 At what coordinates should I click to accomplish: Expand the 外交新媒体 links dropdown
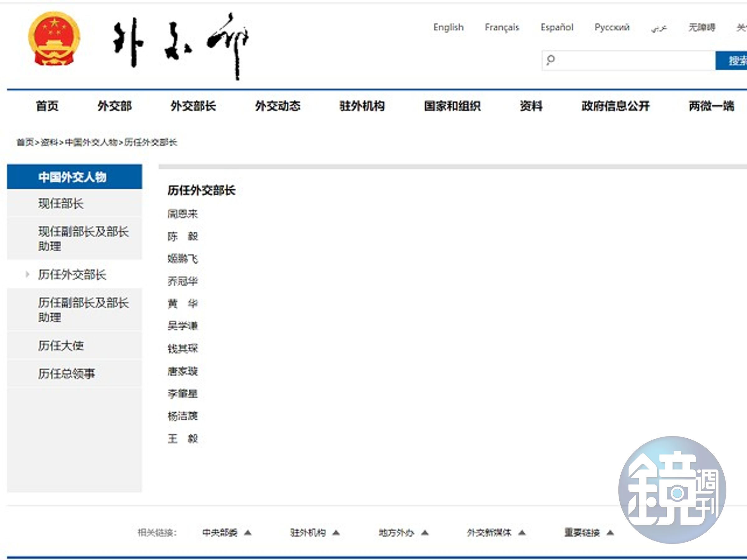[496, 533]
